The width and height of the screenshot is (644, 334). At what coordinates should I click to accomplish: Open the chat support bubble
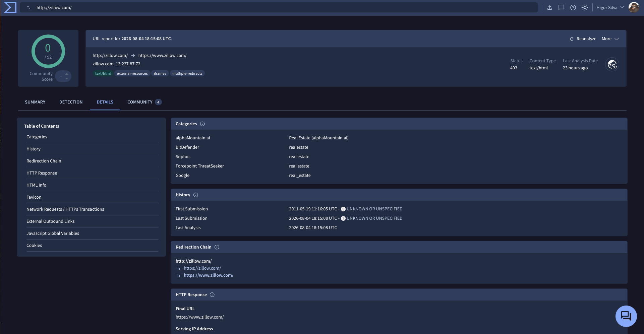[x=626, y=316]
